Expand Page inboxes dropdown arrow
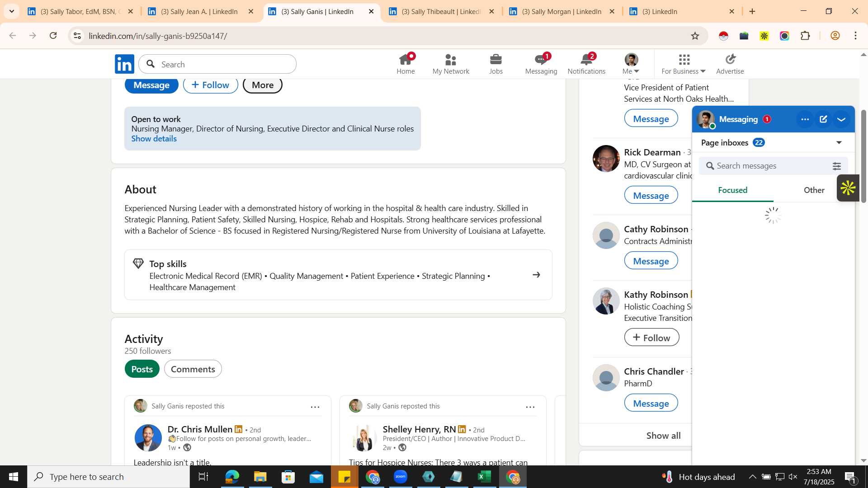Image resolution: width=868 pixels, height=488 pixels. [x=839, y=143]
